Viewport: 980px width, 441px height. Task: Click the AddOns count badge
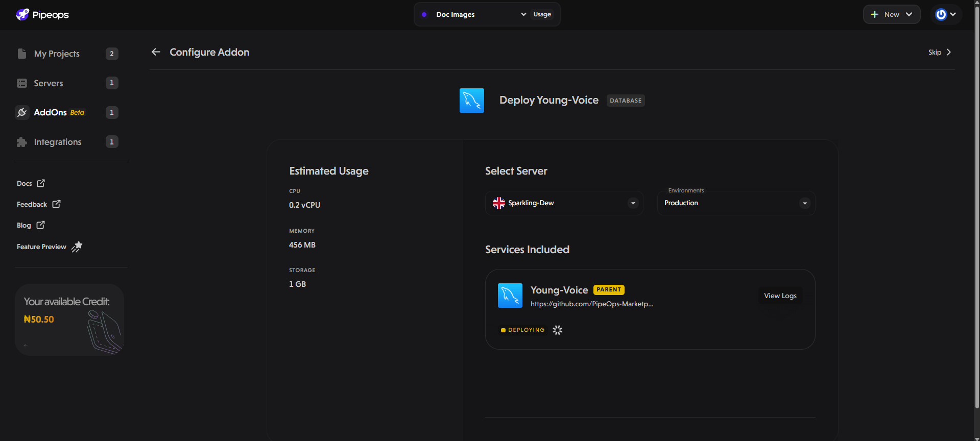[112, 112]
